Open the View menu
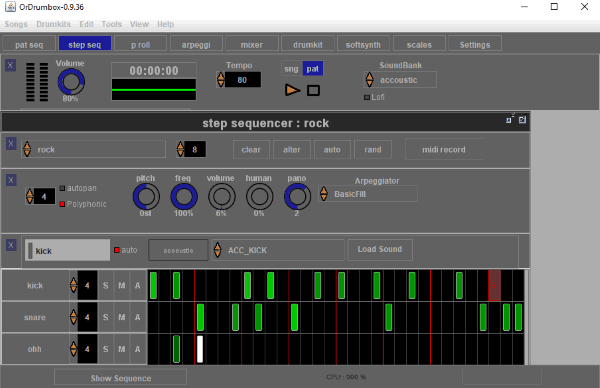 pyautogui.click(x=139, y=24)
